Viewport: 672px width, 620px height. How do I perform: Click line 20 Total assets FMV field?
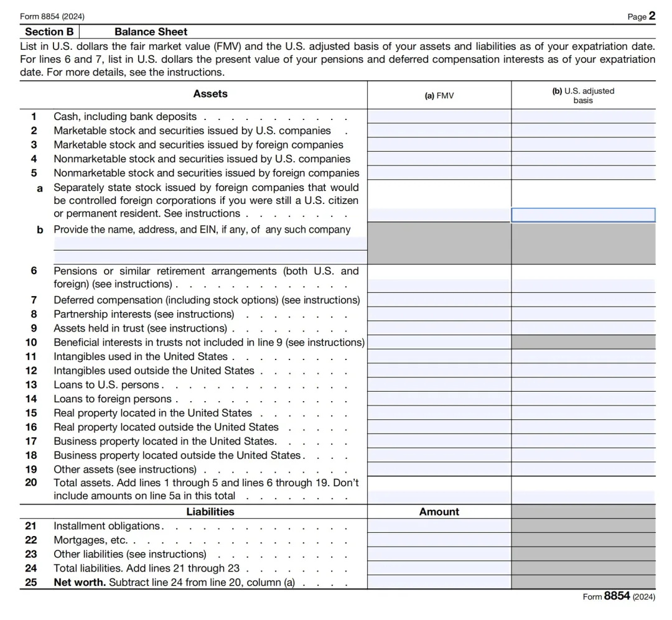click(x=439, y=496)
